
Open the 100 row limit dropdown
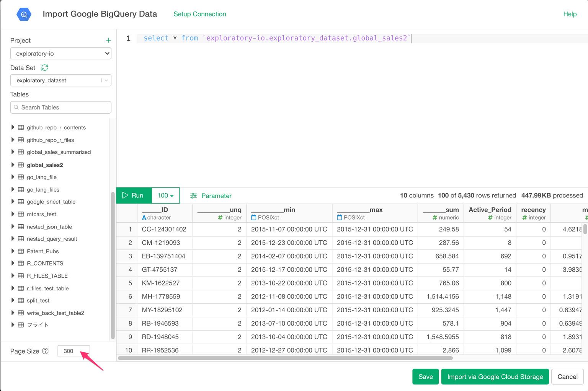[x=165, y=195]
